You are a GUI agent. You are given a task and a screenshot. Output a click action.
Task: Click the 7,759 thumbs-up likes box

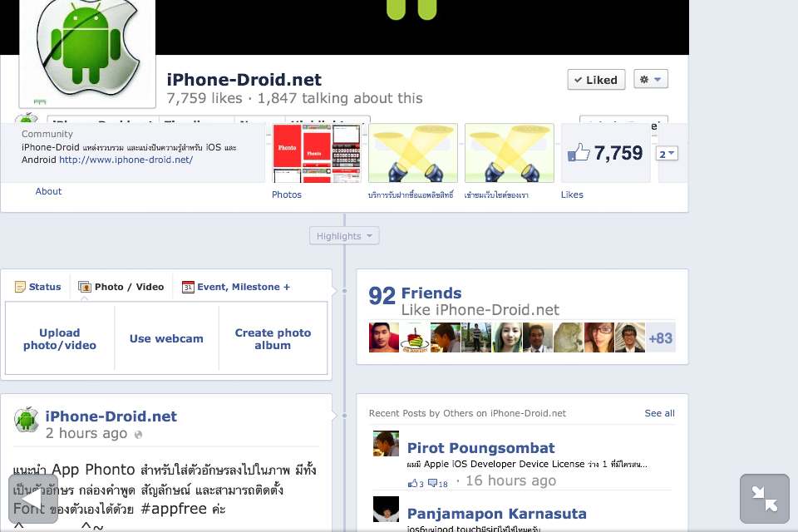point(606,153)
